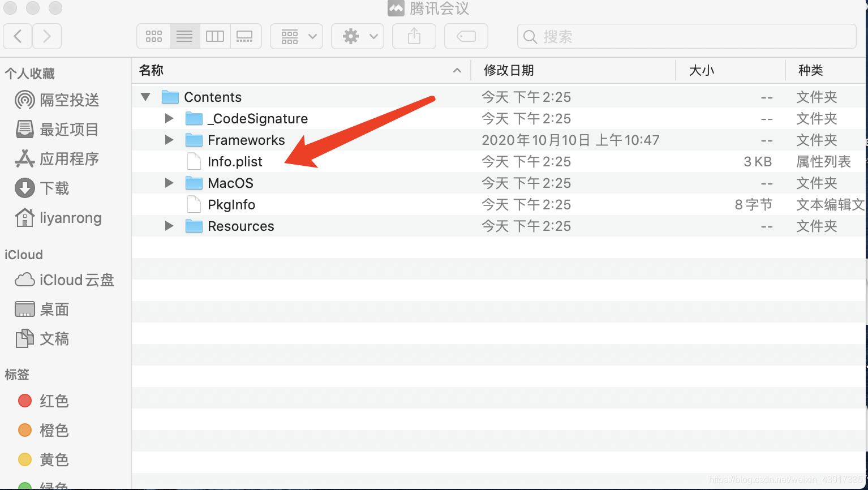
Task: Select the 橙色 tag
Action: tap(43, 431)
